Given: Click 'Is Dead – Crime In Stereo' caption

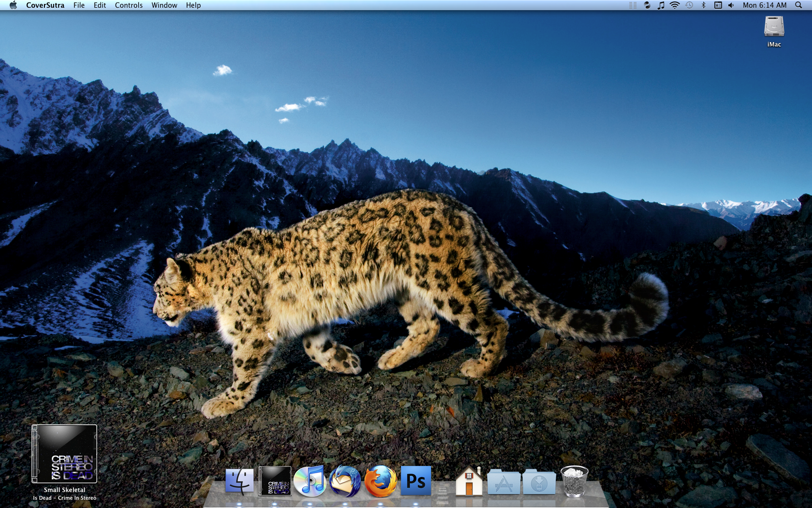Looking at the screenshot, I should [x=64, y=498].
